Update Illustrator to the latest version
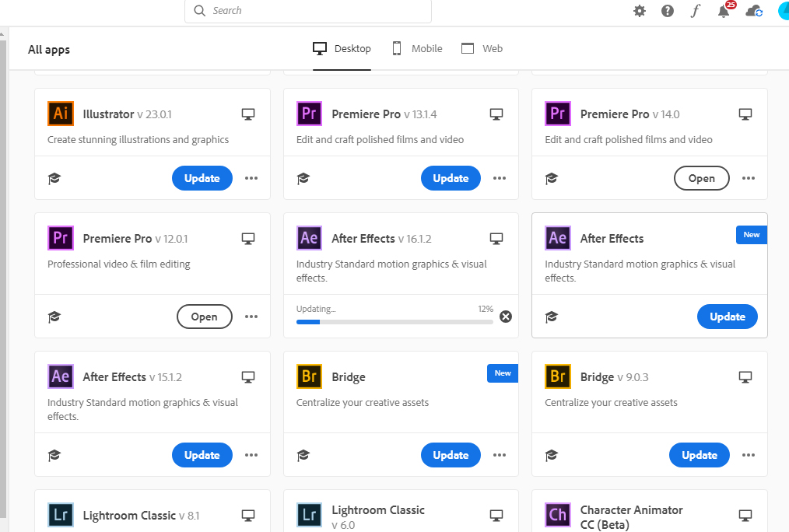The height and width of the screenshot is (532, 789). 202,178
